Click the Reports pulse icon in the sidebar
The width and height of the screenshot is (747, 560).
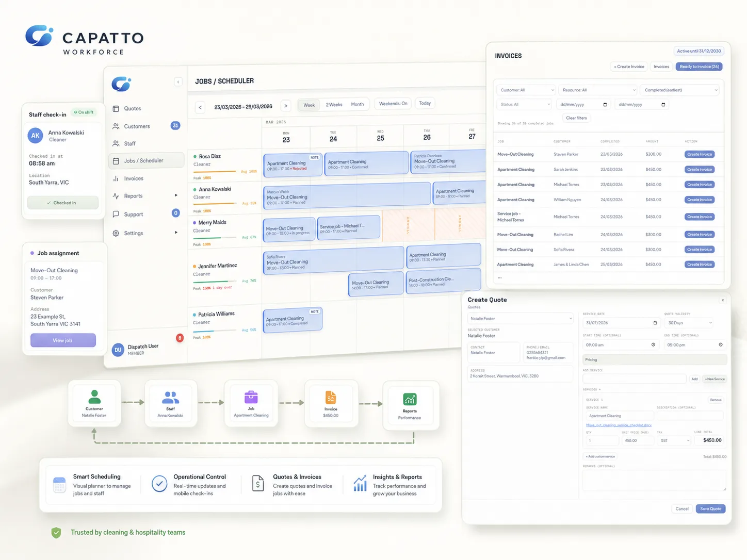click(x=116, y=196)
